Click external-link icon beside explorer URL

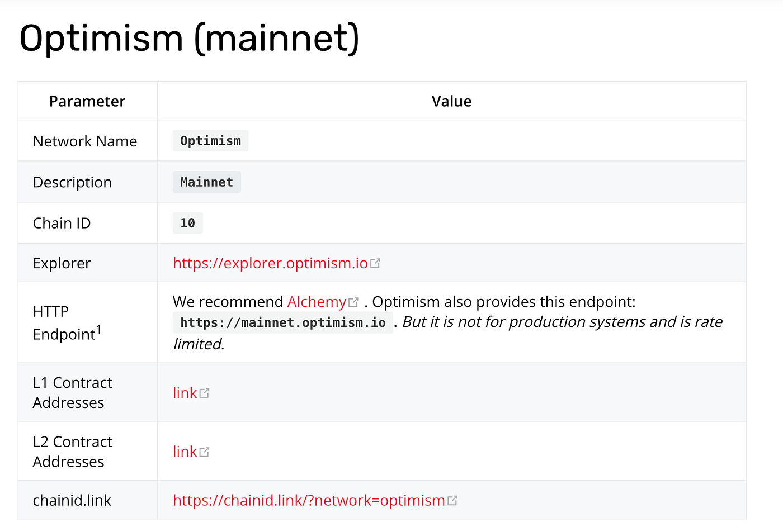[375, 263]
